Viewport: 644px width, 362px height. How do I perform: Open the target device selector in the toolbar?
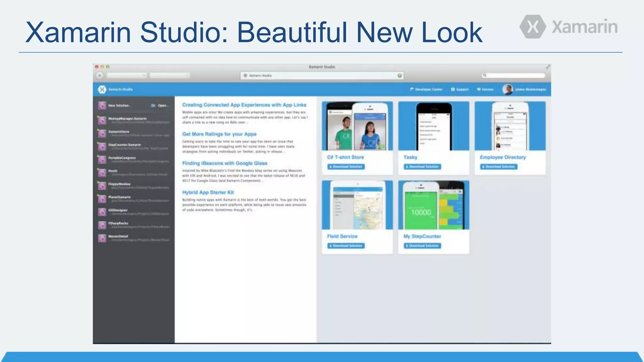[169, 75]
